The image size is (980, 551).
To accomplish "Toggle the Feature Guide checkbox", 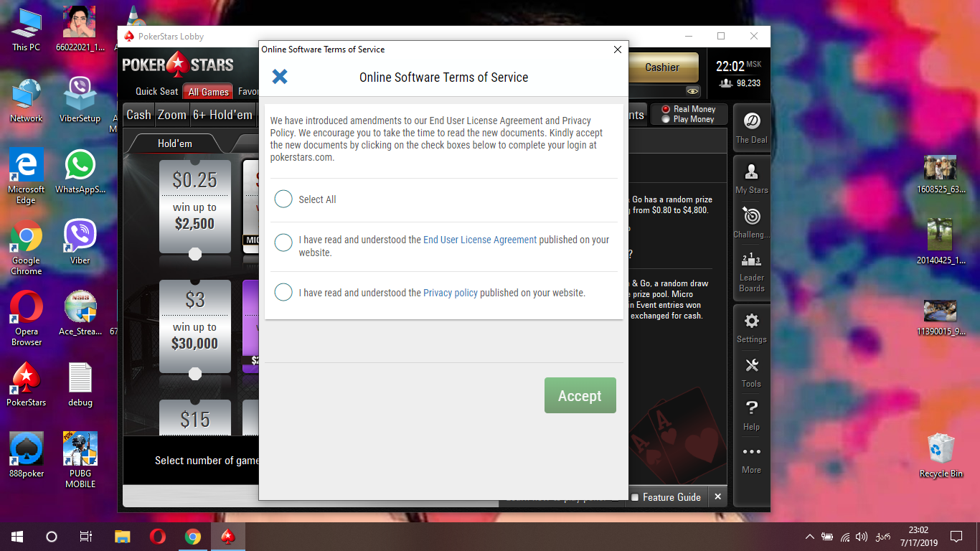I will [635, 497].
